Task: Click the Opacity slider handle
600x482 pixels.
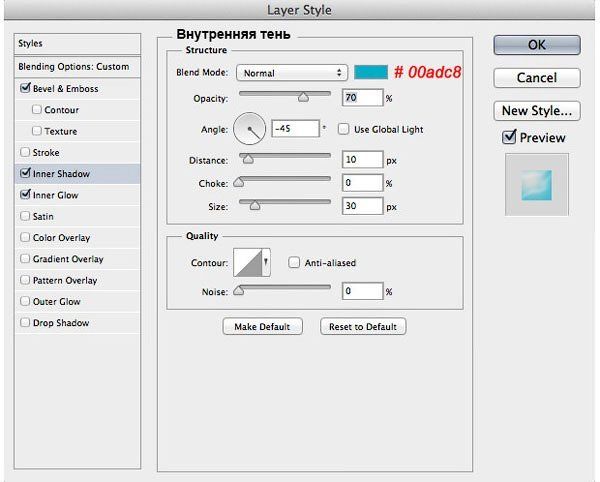Action: click(302, 98)
